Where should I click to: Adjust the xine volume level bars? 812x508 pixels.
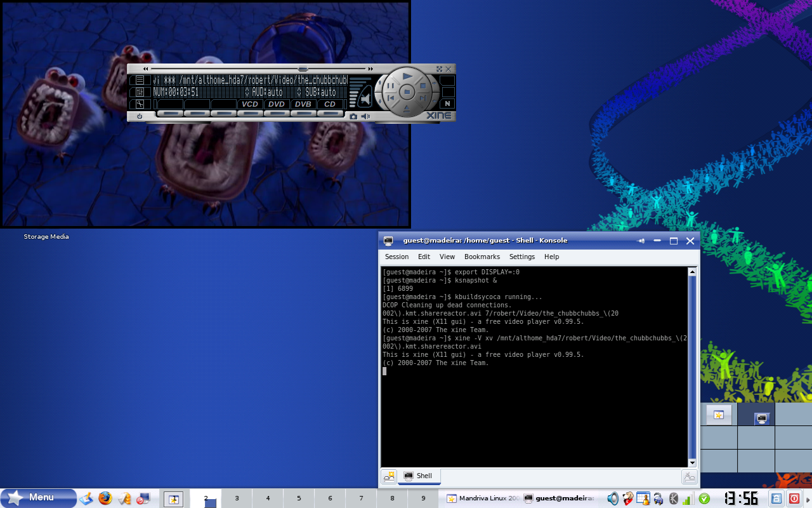pyautogui.click(x=355, y=92)
